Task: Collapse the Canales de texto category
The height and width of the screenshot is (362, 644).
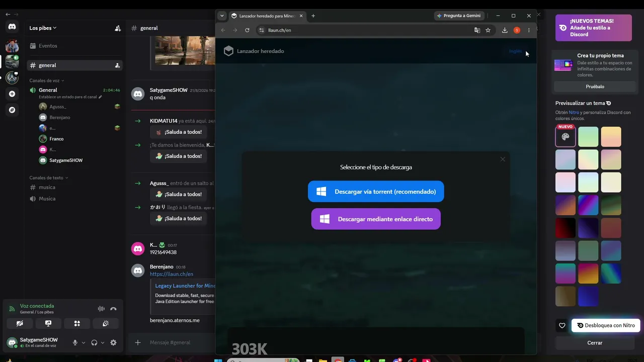Action: coord(48,177)
